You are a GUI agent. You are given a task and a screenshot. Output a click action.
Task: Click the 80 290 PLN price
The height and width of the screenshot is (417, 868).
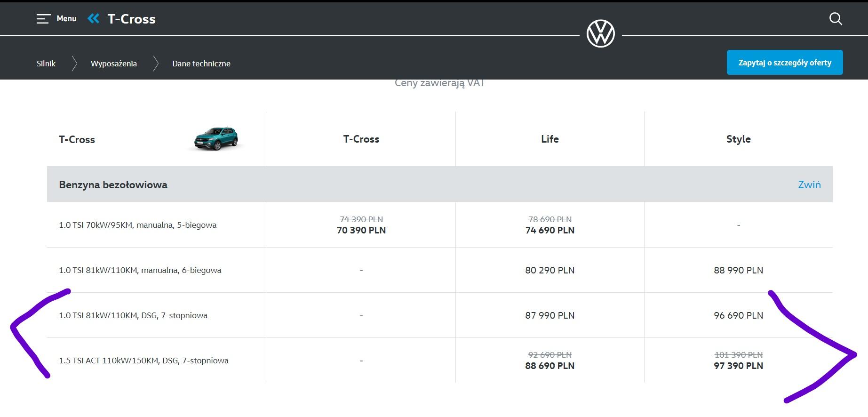(x=550, y=270)
